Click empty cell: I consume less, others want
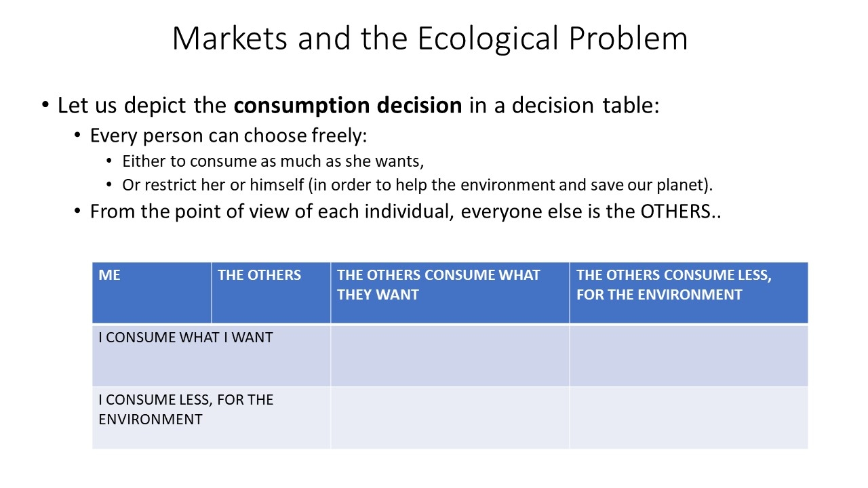The width and height of the screenshot is (868, 488). click(x=450, y=417)
